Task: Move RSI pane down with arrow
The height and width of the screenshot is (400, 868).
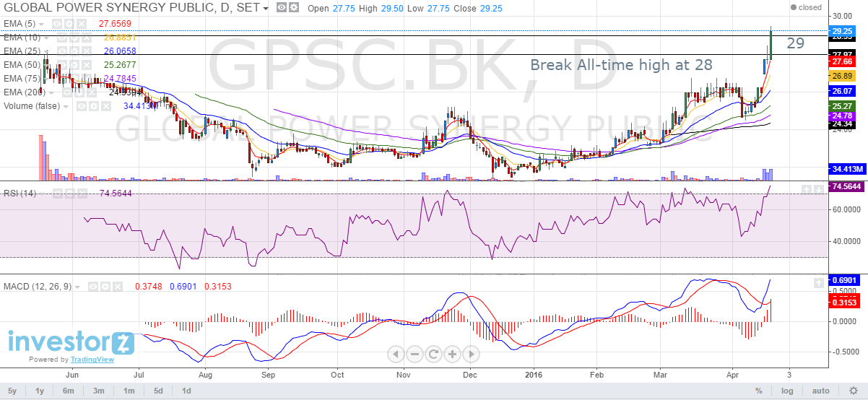Action: click(x=820, y=189)
